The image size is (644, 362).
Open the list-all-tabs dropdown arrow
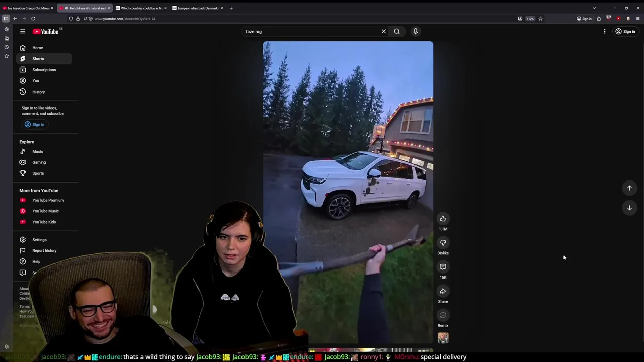594,8
